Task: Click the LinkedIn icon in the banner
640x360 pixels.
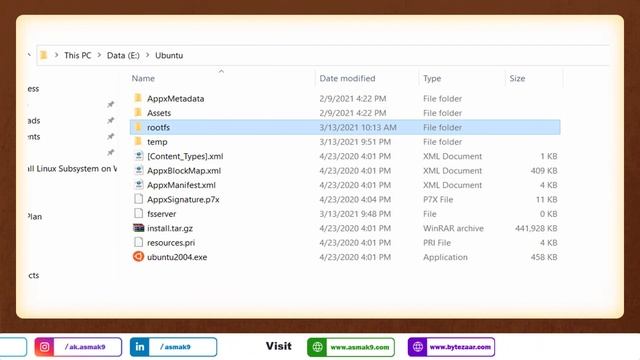Action: pyautogui.click(x=140, y=347)
